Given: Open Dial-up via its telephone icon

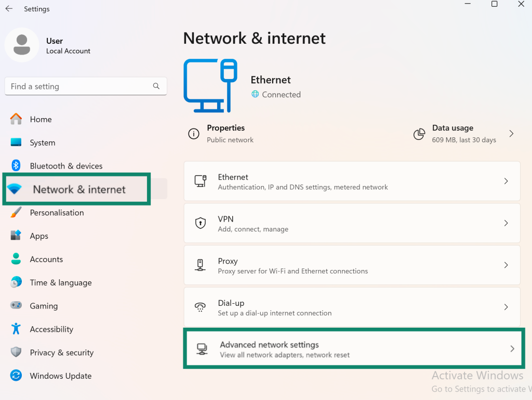Looking at the screenshot, I should pyautogui.click(x=201, y=307).
